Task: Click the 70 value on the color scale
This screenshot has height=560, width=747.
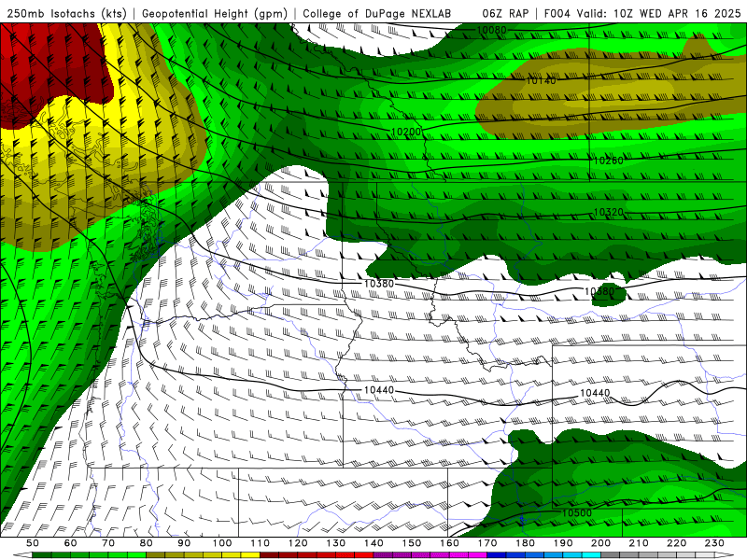Action: point(108,543)
